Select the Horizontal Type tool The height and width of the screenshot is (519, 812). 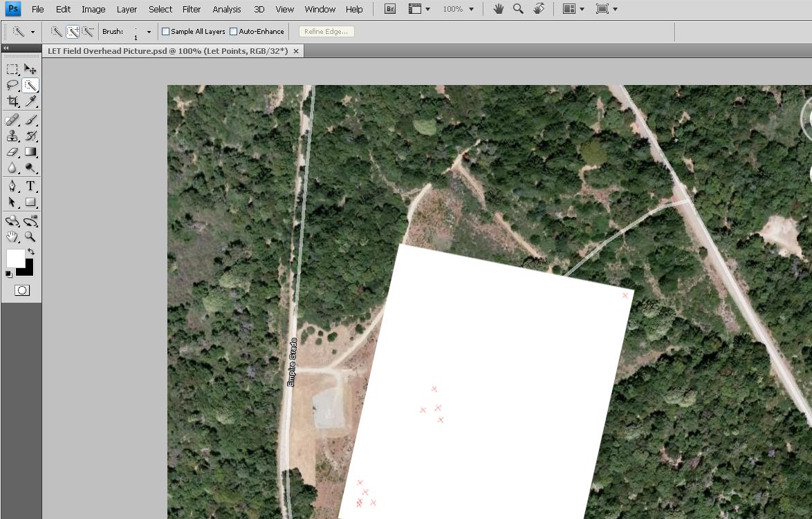tap(30, 187)
